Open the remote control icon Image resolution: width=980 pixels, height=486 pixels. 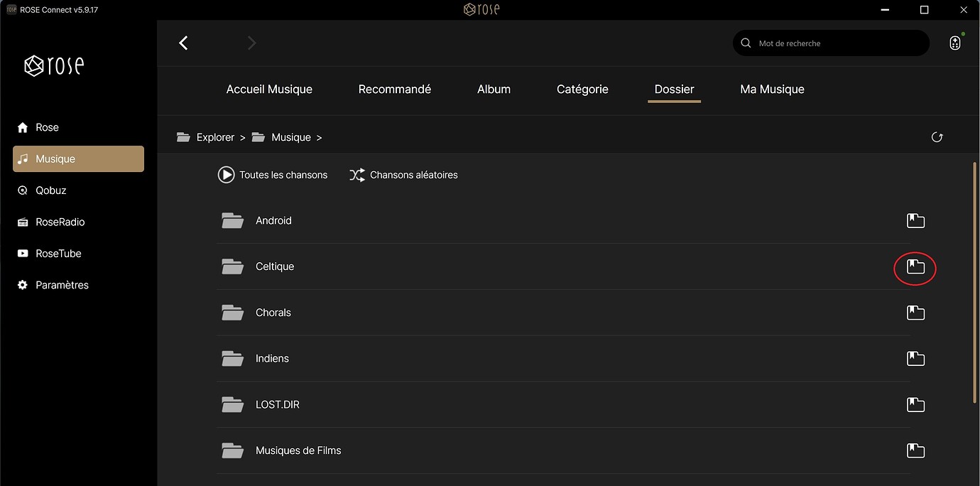pos(955,43)
